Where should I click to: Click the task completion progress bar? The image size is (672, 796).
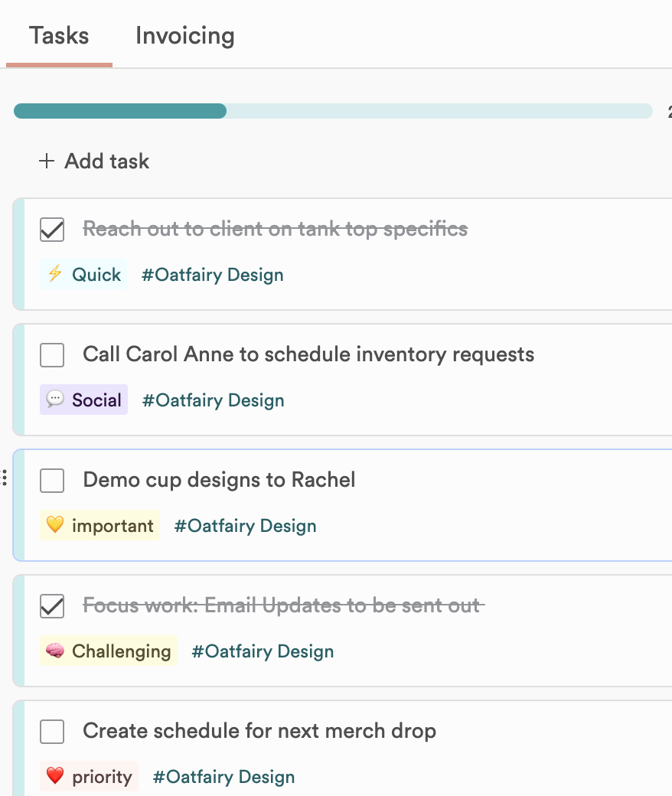tap(333, 111)
